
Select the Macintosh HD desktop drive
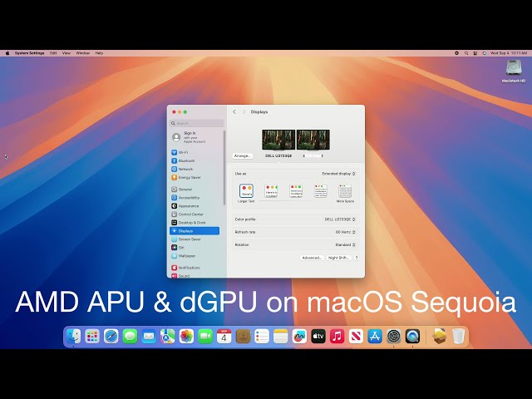514,71
